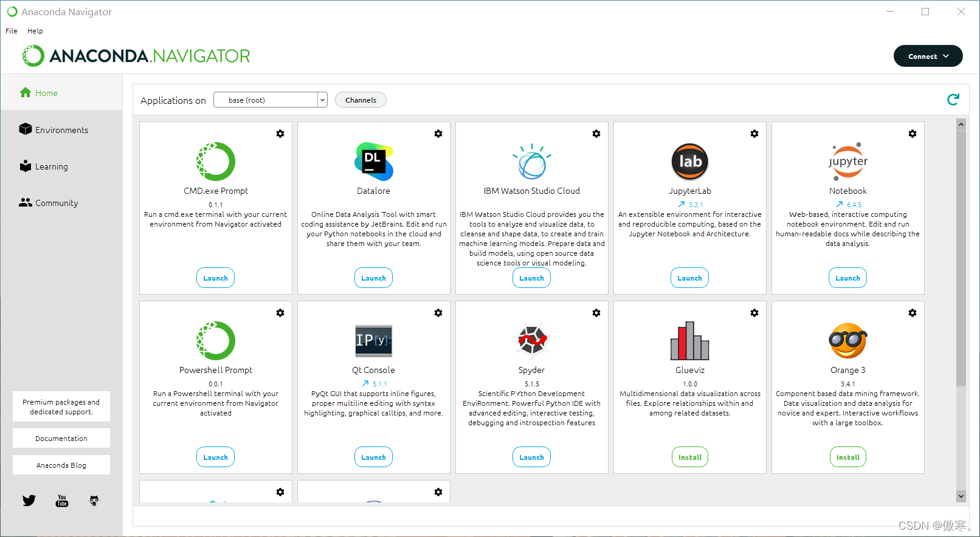Screen dimensions: 980x537
Task: Click the Glueviz bar chart logo
Action: 690,341
